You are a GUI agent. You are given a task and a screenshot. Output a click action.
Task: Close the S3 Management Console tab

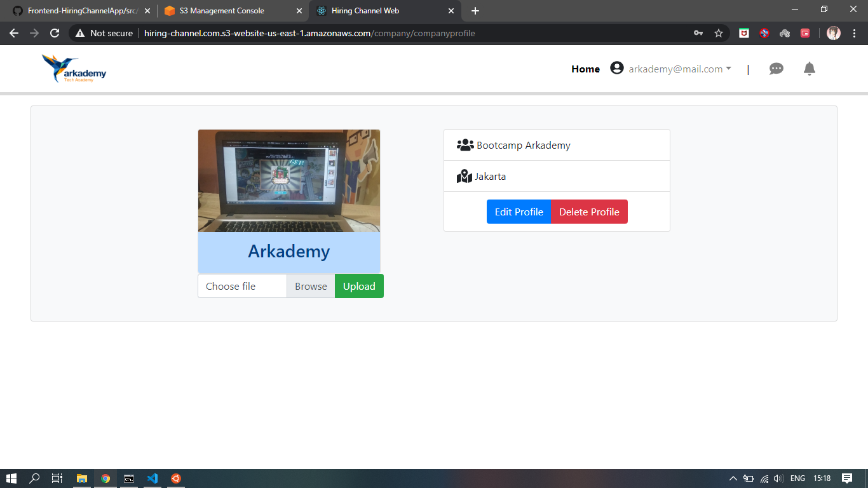[x=299, y=11]
